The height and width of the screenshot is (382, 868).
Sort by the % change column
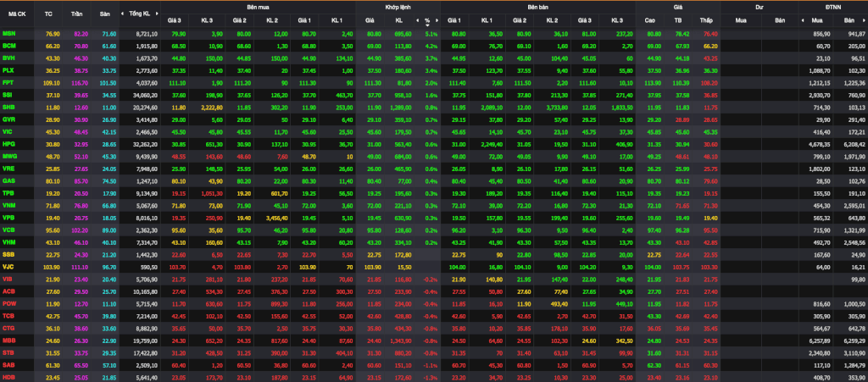[x=427, y=20]
